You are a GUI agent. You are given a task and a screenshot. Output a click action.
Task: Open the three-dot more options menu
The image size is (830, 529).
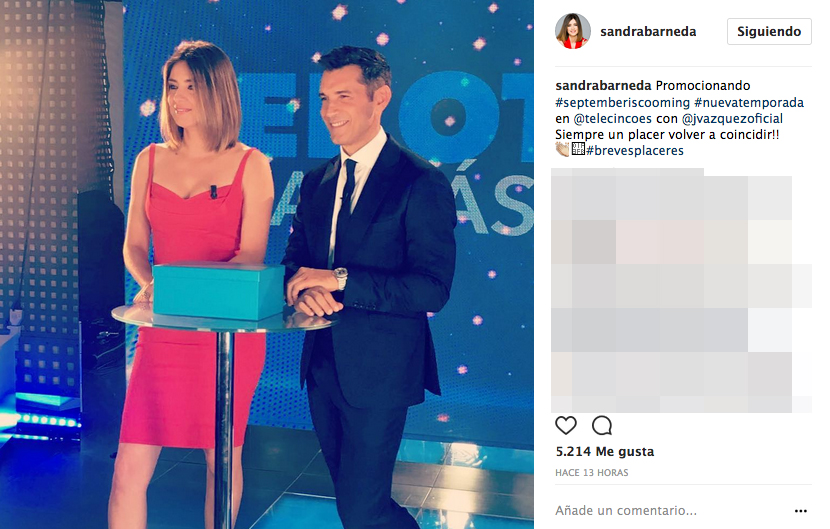[x=800, y=511]
